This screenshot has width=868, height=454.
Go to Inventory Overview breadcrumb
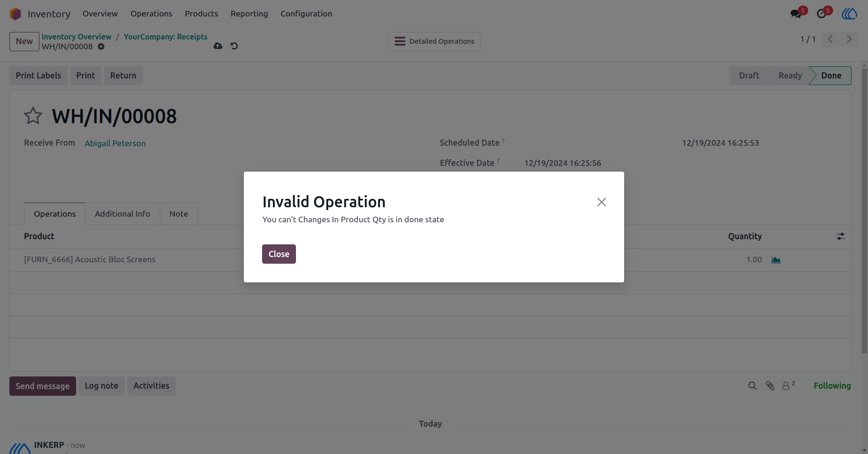pos(77,37)
